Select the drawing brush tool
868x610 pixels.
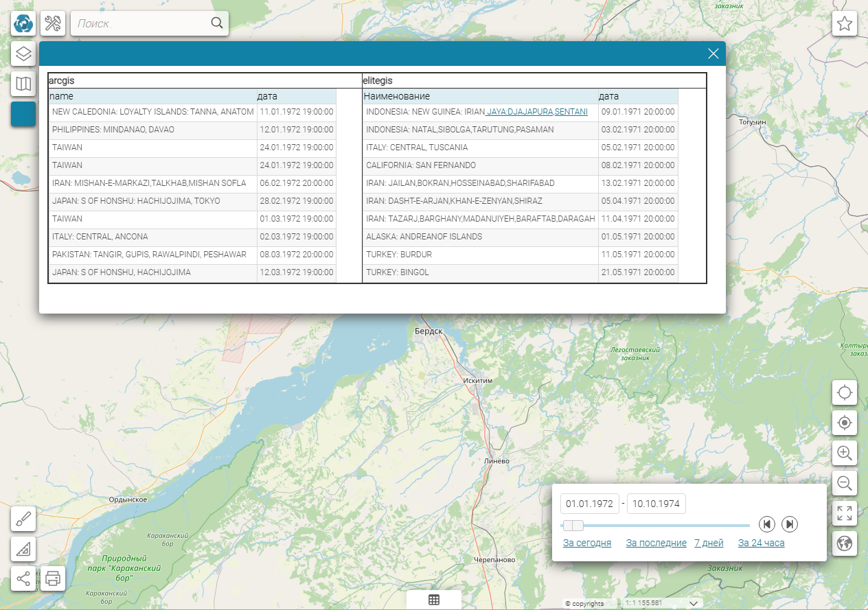[x=23, y=519]
